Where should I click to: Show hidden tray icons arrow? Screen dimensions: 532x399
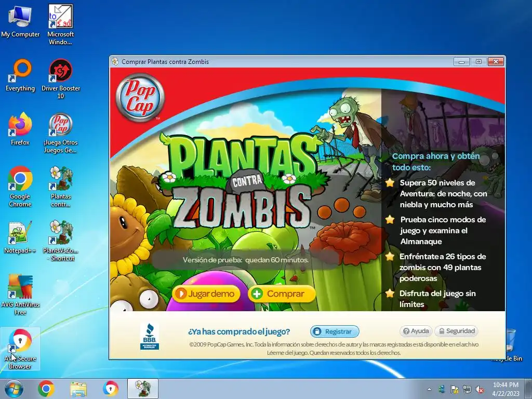pyautogui.click(x=429, y=389)
